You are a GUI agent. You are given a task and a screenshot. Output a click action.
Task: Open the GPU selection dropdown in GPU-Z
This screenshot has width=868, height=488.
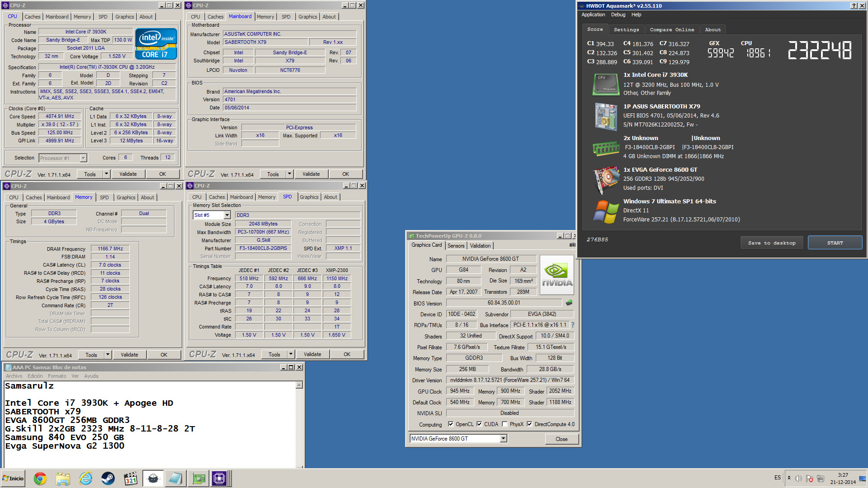tap(503, 439)
